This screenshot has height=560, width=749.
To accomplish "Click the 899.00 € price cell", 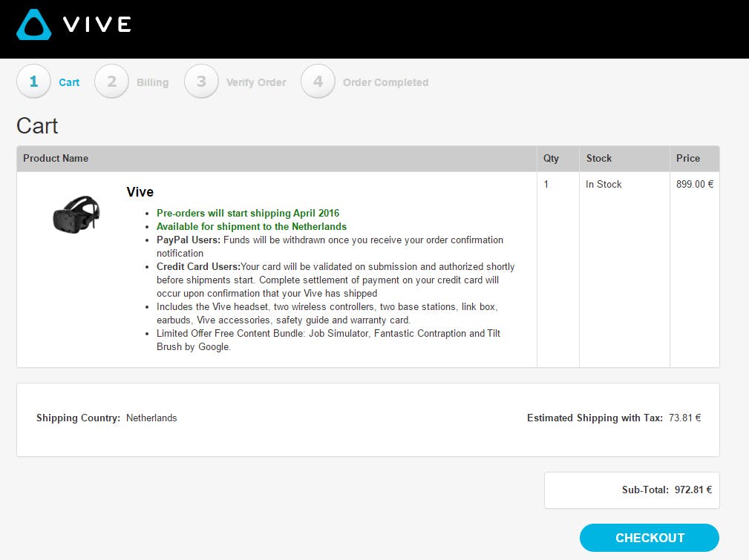I will point(695,184).
